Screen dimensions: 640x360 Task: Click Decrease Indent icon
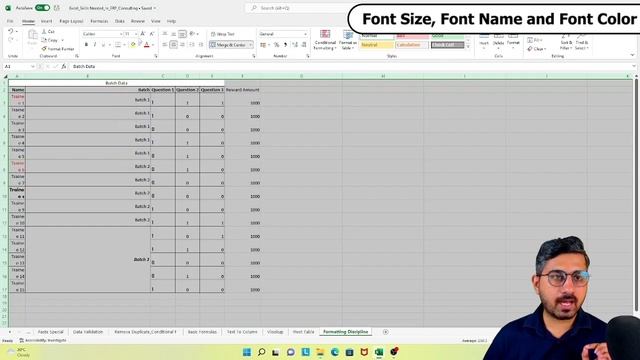pos(192,44)
